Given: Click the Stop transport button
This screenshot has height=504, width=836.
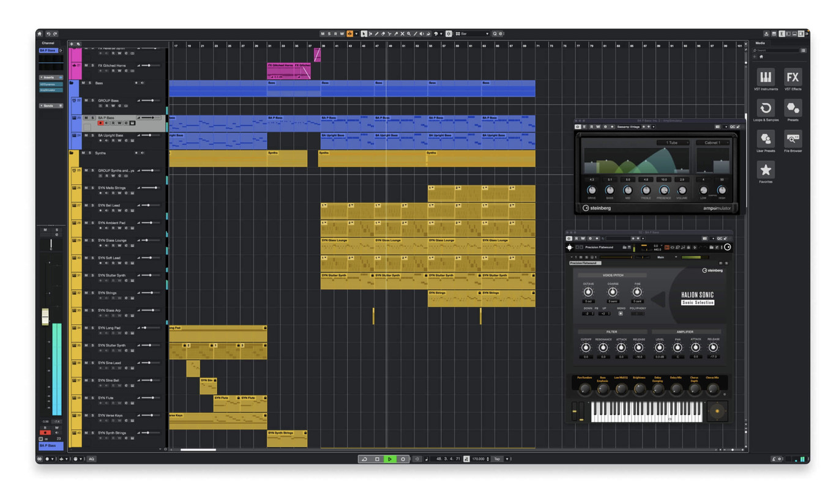Looking at the screenshot, I should click(x=377, y=459).
